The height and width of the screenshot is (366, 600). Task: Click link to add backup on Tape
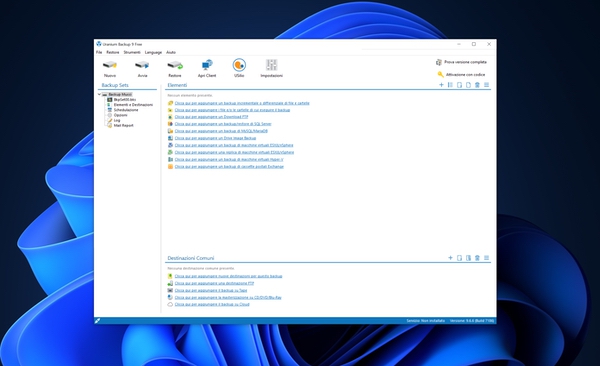pos(211,290)
